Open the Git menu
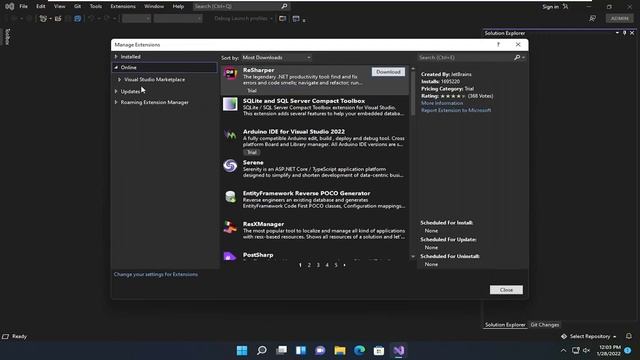640x360 pixels. [x=77, y=6]
